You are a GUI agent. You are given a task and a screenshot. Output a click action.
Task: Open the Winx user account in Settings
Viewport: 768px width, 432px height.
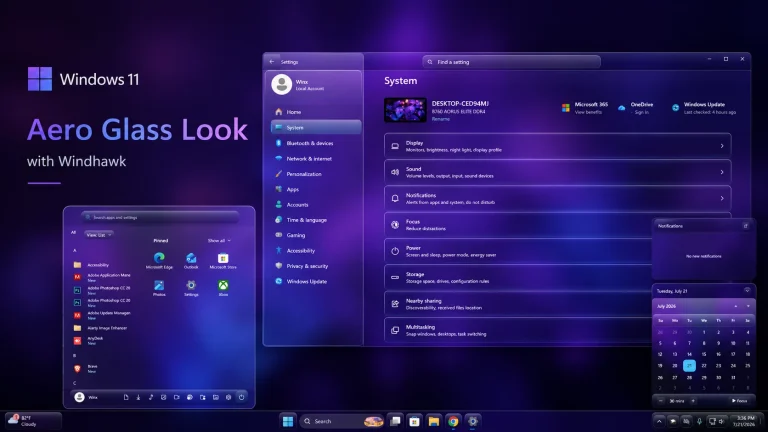click(x=313, y=84)
